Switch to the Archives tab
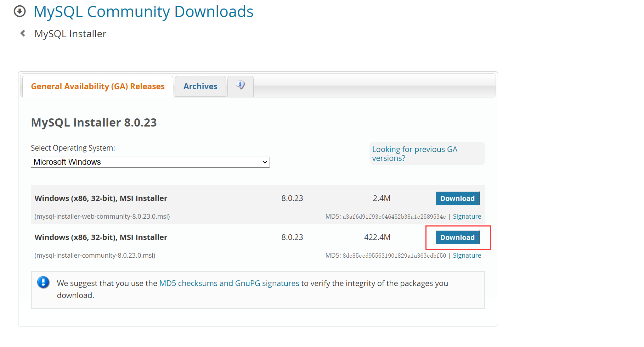The image size is (644, 347). [x=200, y=86]
